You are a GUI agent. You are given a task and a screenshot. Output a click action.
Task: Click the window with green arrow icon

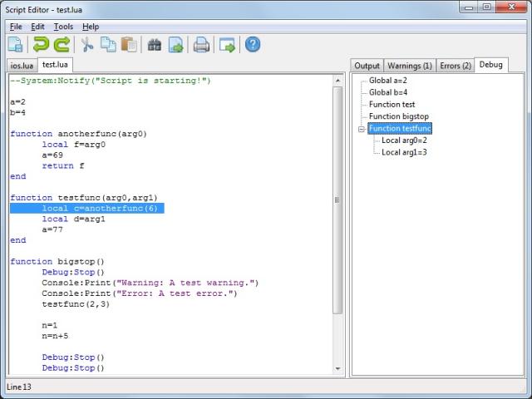(x=227, y=45)
